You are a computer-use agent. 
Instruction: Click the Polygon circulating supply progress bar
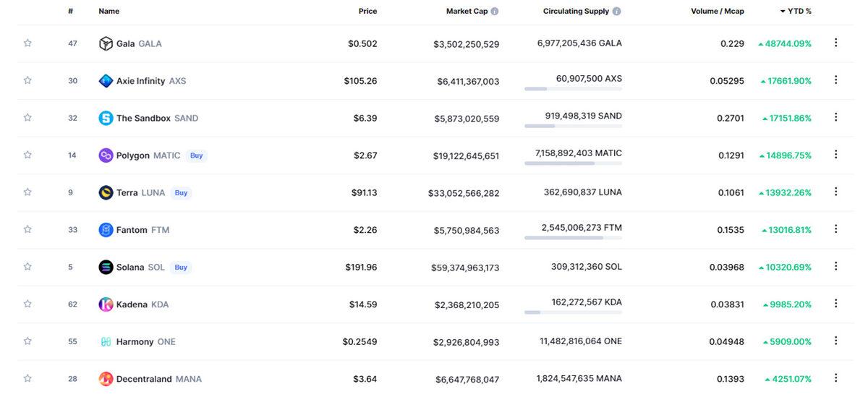[573, 163]
